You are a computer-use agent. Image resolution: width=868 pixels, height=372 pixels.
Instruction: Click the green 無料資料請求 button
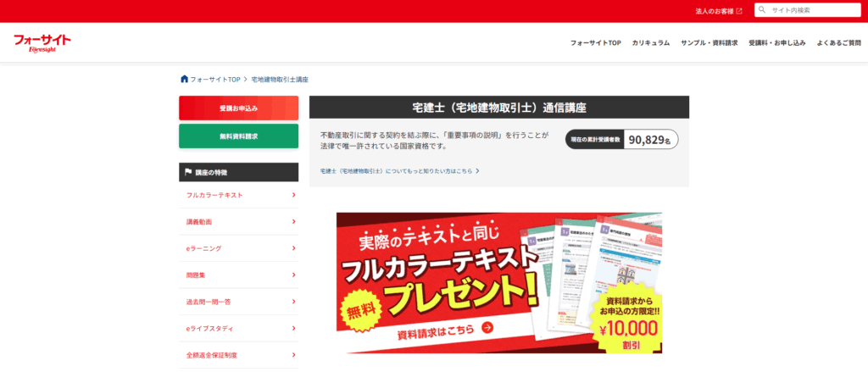(238, 136)
